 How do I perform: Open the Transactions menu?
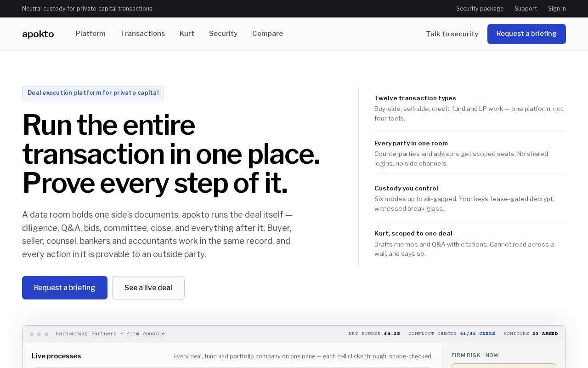[x=142, y=34]
